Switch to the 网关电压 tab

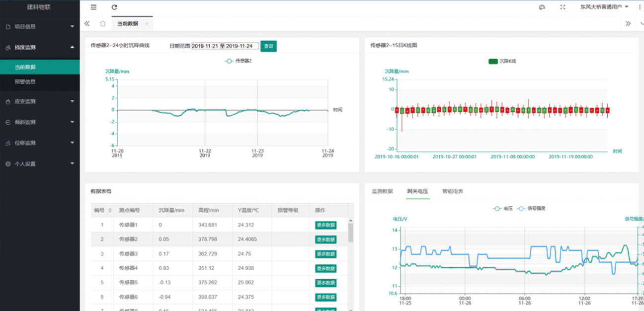[417, 191]
